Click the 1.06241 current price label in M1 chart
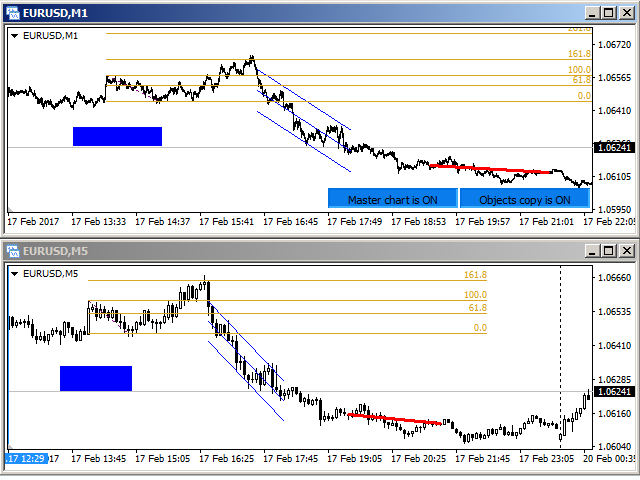The width and height of the screenshot is (640, 480). 612,148
